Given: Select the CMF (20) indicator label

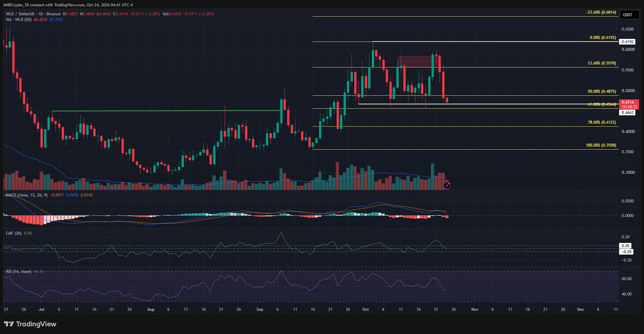Looking at the screenshot, I should click(x=14, y=233).
